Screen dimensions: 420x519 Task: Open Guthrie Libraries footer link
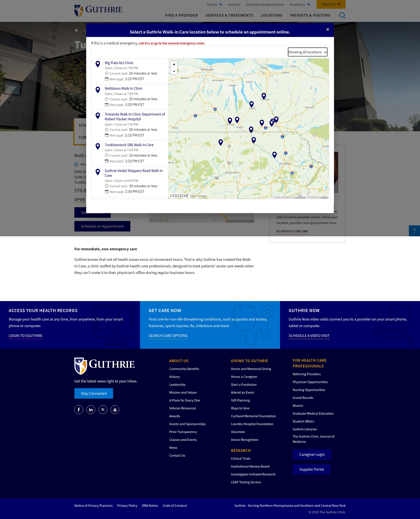coord(304,429)
